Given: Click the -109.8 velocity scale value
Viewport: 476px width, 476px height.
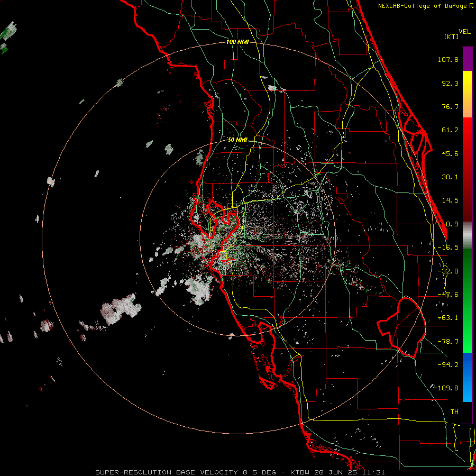Looking at the screenshot, I should 446,388.
